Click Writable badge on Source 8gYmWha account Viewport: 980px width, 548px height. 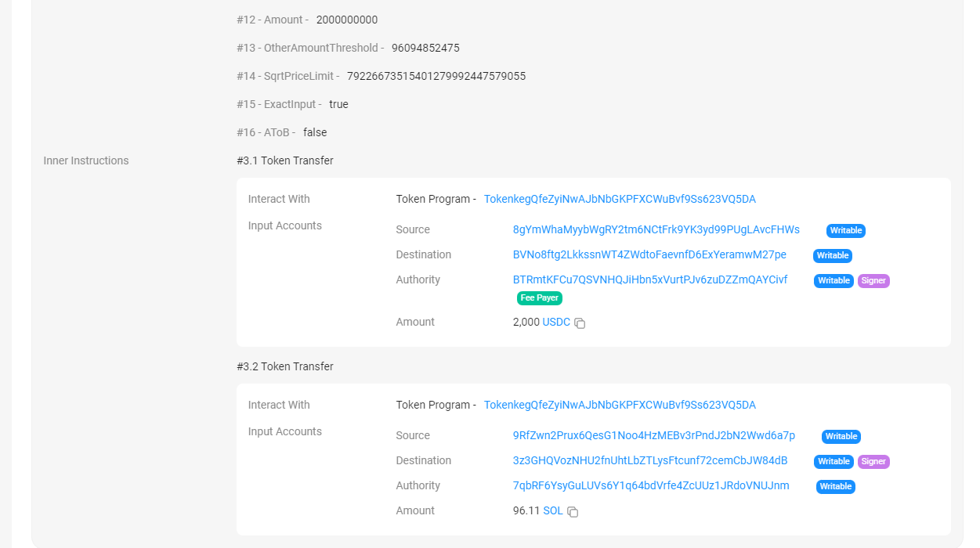click(x=845, y=230)
